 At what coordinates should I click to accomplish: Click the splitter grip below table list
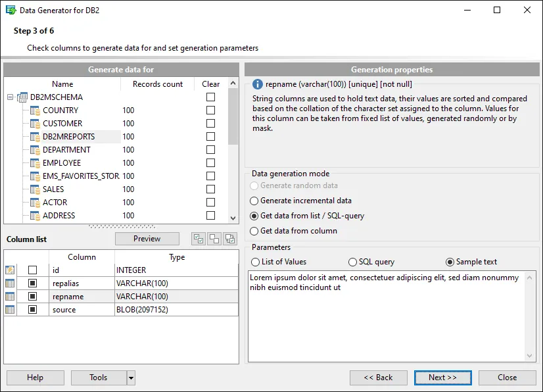click(122, 227)
